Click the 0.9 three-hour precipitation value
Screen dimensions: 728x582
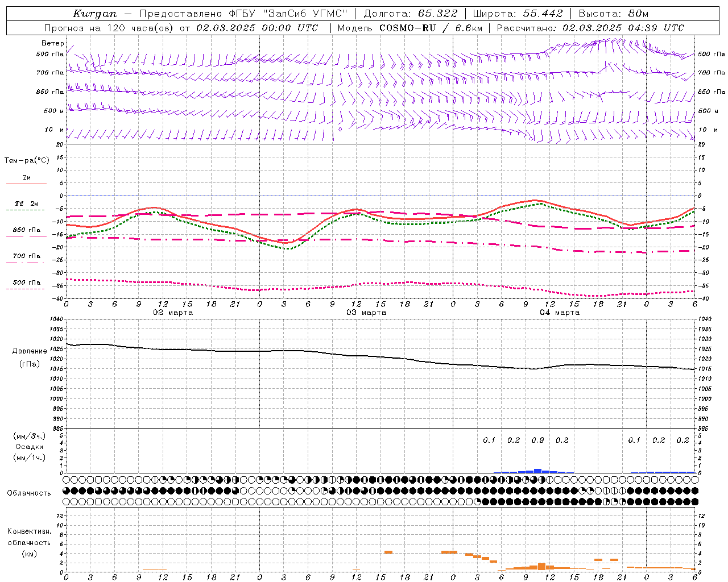[537, 440]
